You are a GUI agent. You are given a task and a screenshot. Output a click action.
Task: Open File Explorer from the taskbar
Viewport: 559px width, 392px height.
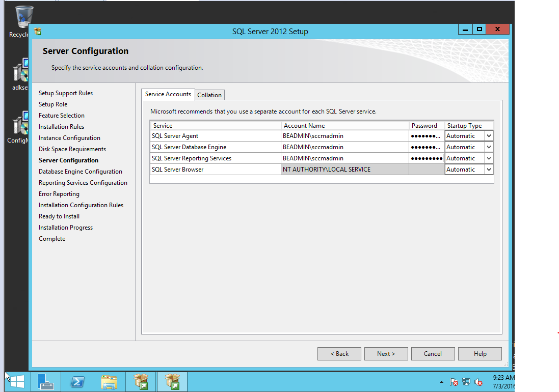[x=109, y=382]
